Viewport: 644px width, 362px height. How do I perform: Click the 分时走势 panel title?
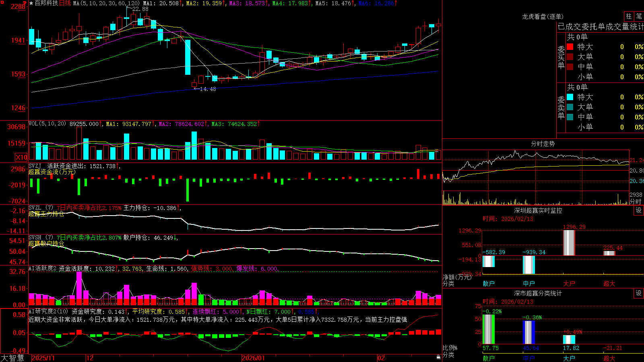click(543, 144)
